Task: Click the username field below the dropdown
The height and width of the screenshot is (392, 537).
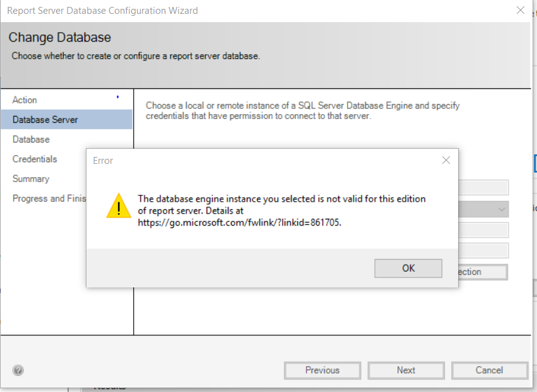Action: click(x=483, y=230)
